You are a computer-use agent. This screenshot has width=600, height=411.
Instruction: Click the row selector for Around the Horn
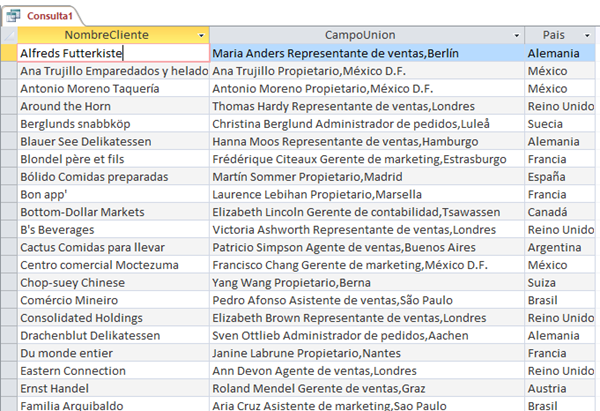click(x=9, y=106)
